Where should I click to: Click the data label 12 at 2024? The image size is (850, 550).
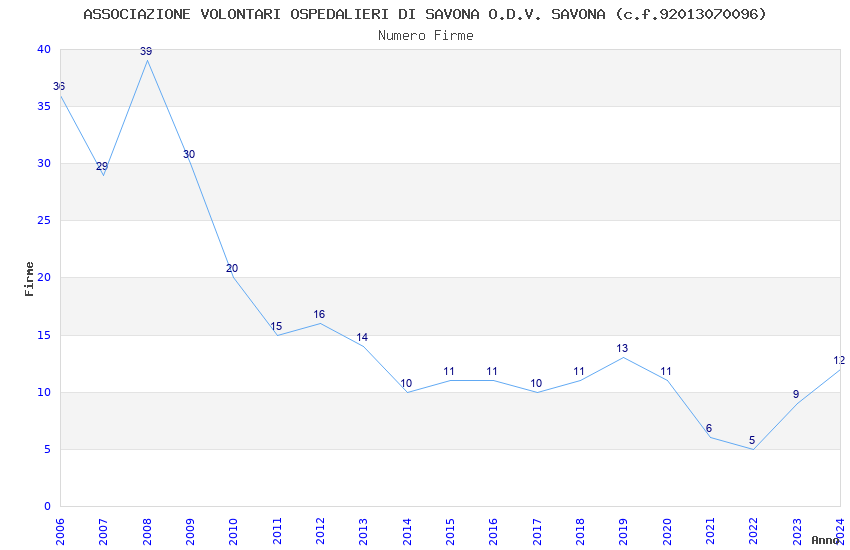point(839,360)
